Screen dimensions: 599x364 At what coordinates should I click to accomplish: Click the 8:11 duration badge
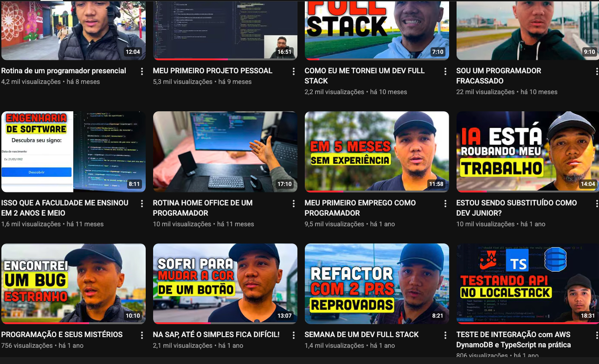tap(134, 184)
